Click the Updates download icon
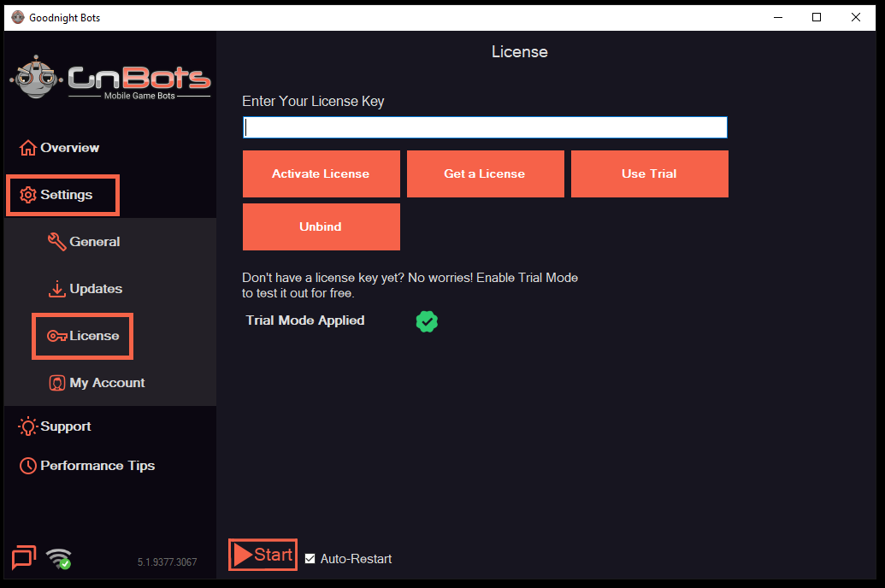The width and height of the screenshot is (885, 588). pyautogui.click(x=56, y=289)
